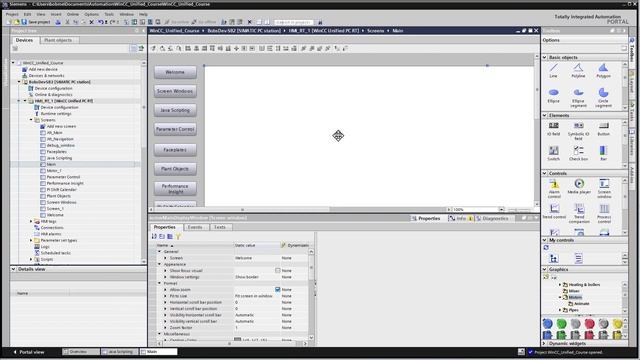The height and width of the screenshot is (360, 640).
Task: Collapse the My controls section
Action: tap(544, 240)
